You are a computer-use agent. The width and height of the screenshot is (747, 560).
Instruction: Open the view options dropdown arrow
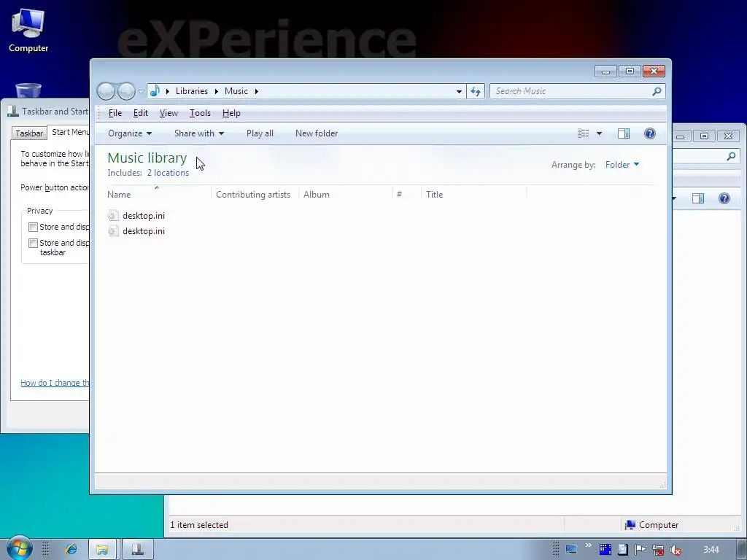pos(599,133)
